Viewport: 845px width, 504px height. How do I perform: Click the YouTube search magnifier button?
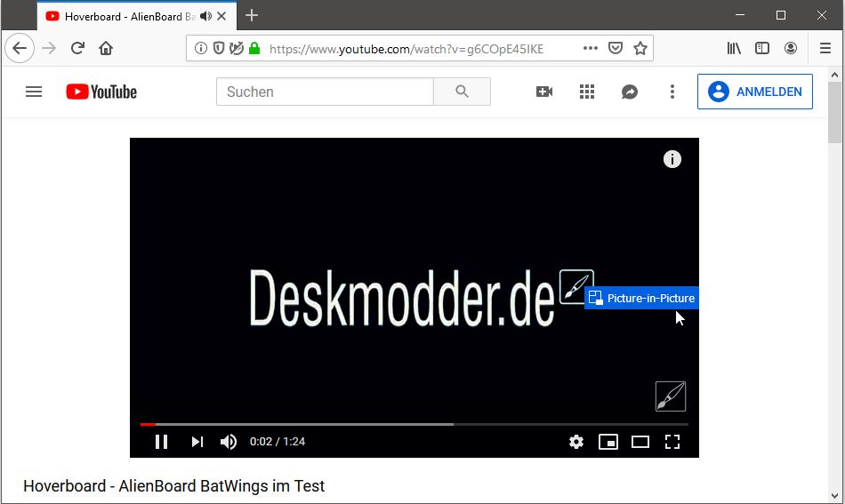[x=462, y=92]
